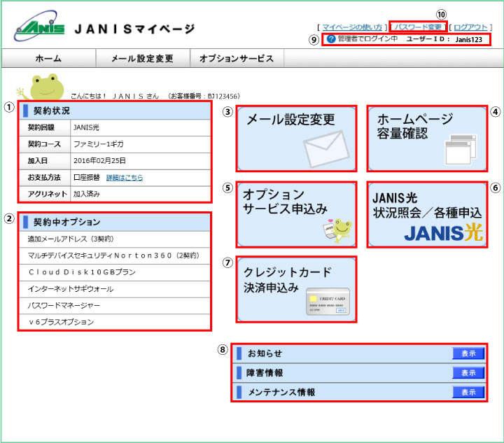Click the メール設定変更 tile heading
Screen dimensions: 504x443
tap(291, 120)
